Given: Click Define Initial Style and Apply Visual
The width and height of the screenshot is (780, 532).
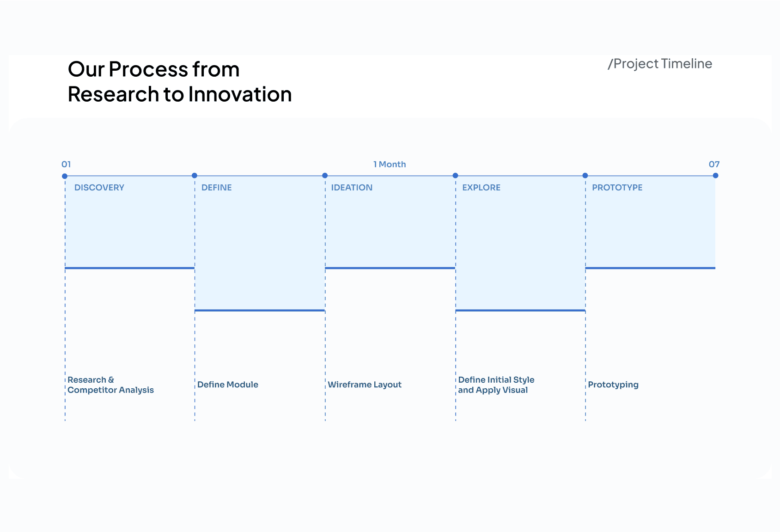Looking at the screenshot, I should click(496, 385).
